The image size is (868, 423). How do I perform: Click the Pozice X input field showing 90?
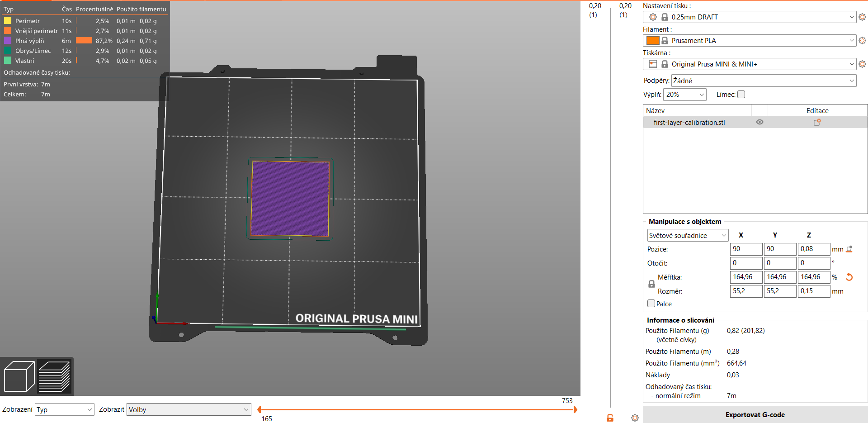click(x=746, y=249)
